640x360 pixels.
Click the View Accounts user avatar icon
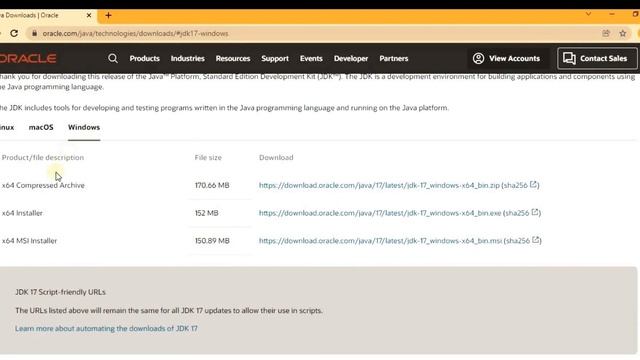point(478,58)
